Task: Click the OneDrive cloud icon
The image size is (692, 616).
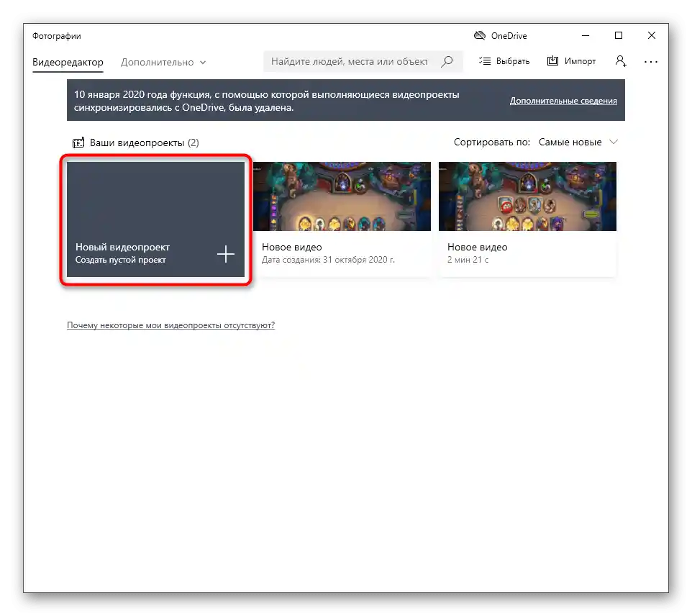Action: pyautogui.click(x=480, y=36)
